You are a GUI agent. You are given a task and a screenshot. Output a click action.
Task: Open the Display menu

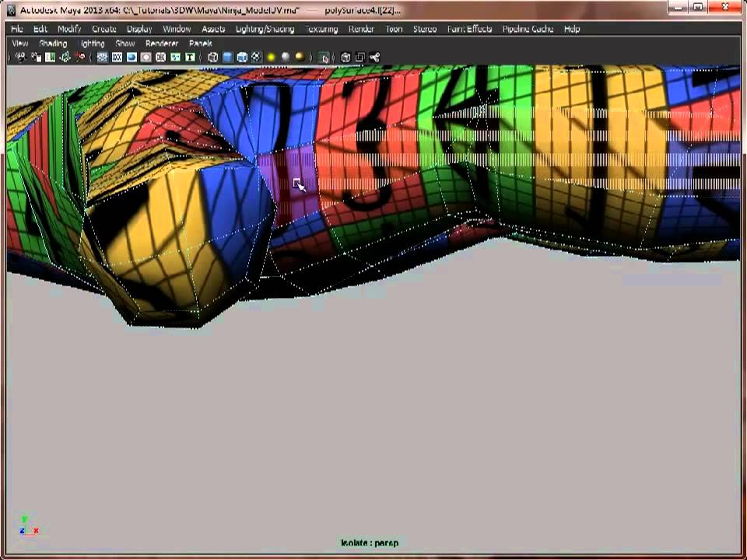pos(139,29)
